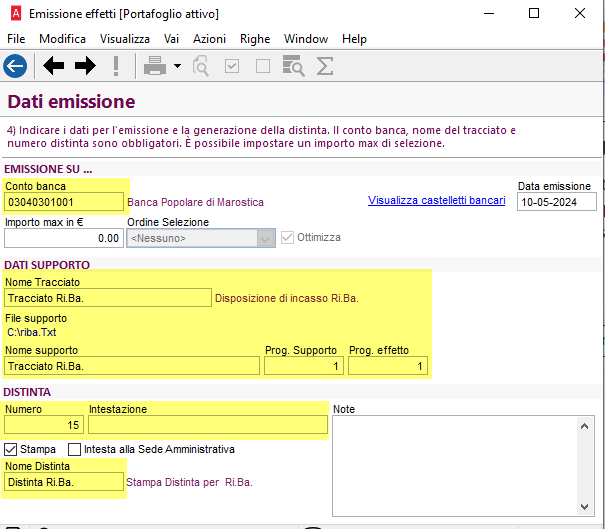Click Stampa Distinta per Ri.Ba. text
The image size is (605, 529).
pos(189,482)
